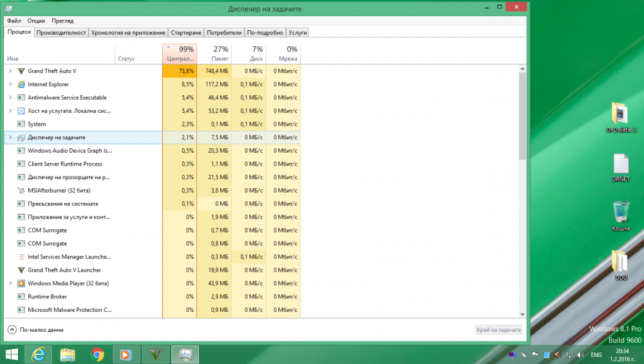Select the Кошче recycle bin icon
Image resolution: width=644 pixels, height=364 pixels.
tap(621, 216)
